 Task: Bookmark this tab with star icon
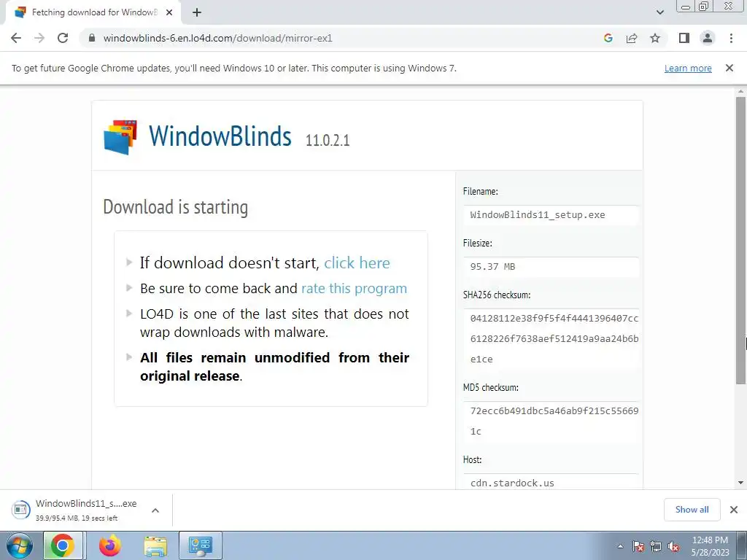[655, 38]
